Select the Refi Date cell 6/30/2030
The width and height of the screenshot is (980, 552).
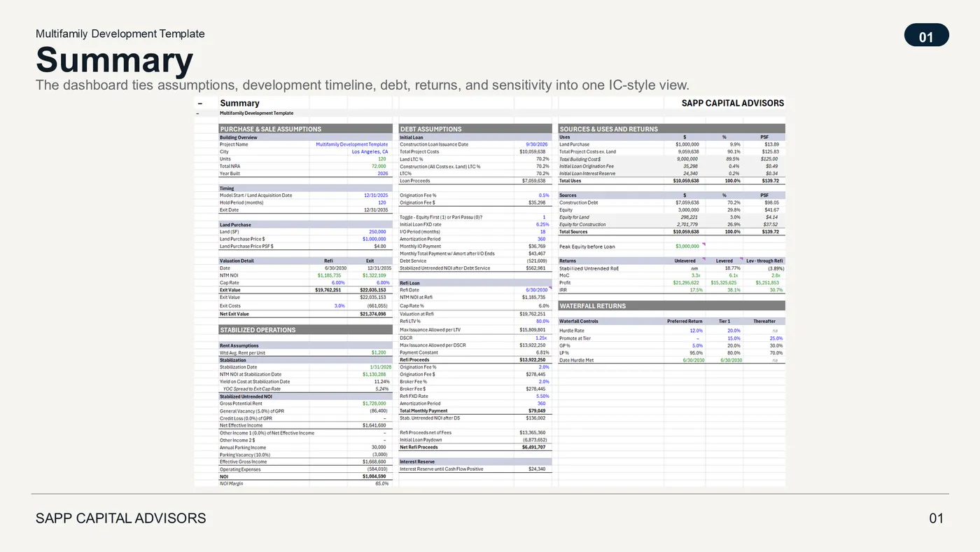535,290
